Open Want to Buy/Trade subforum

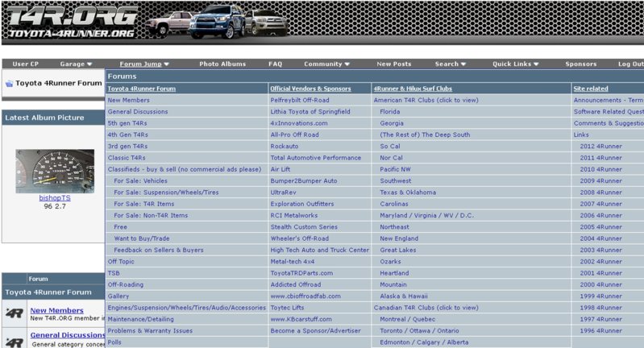[x=142, y=238]
